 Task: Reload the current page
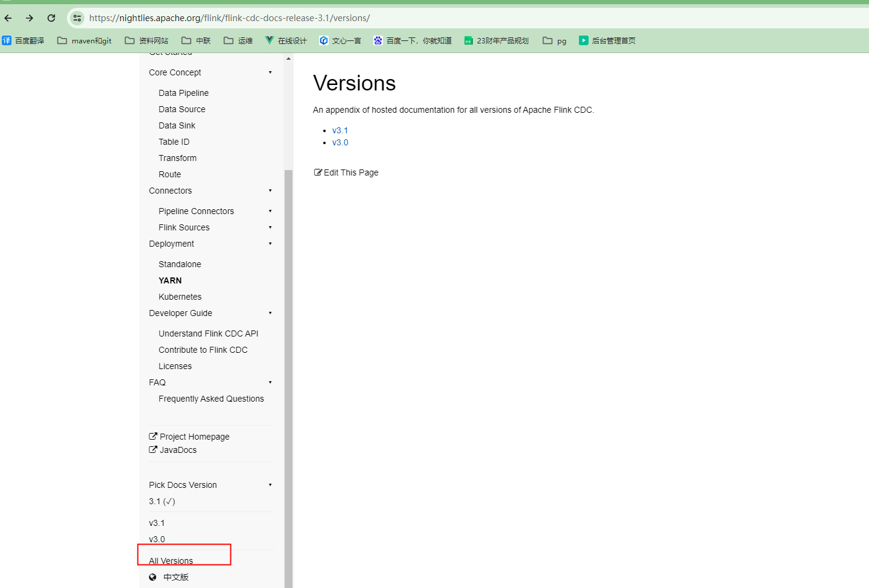tap(51, 18)
